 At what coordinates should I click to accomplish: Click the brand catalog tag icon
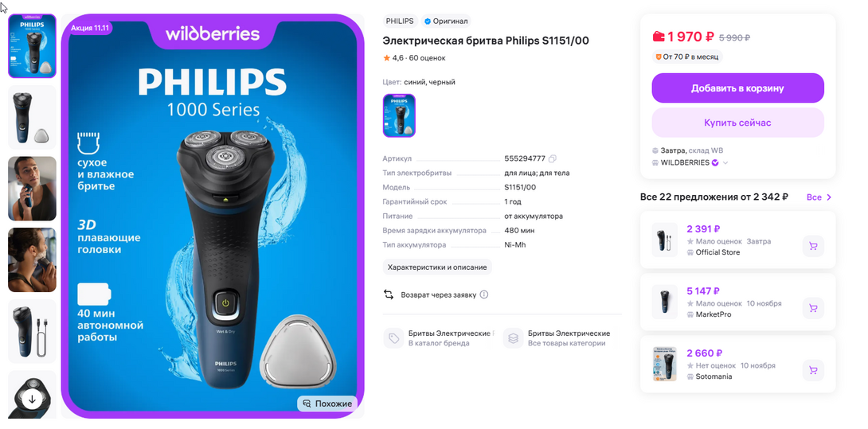pos(393,338)
